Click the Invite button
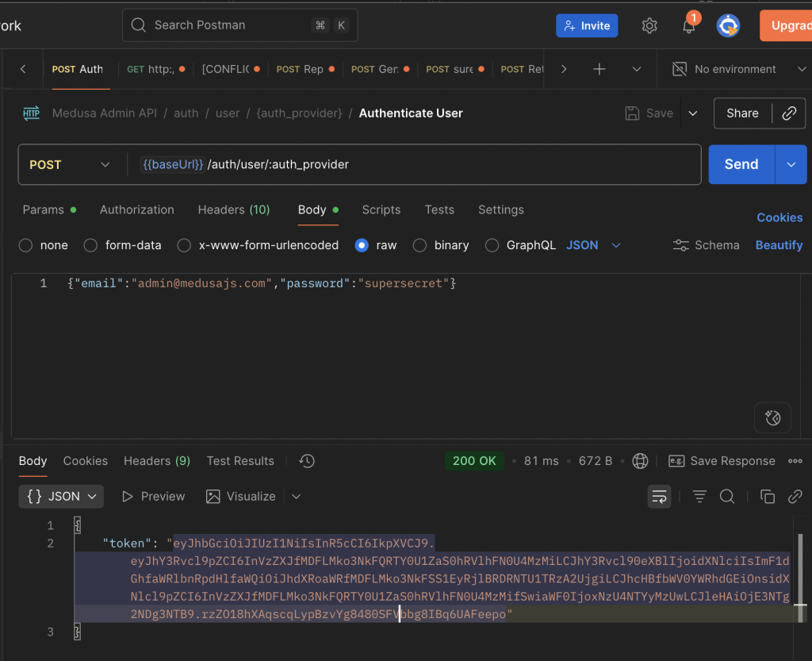Screen dimensions: 812x661 pyautogui.click(x=587, y=25)
